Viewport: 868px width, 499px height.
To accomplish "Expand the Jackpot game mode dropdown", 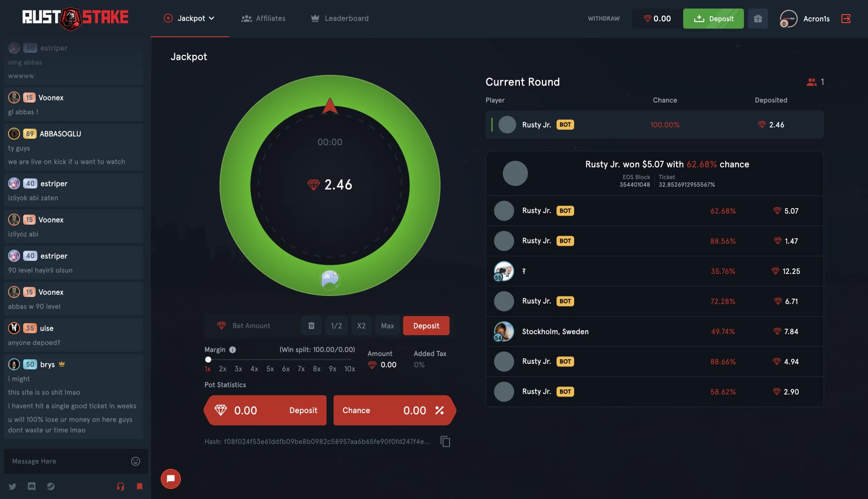I will pyautogui.click(x=190, y=19).
